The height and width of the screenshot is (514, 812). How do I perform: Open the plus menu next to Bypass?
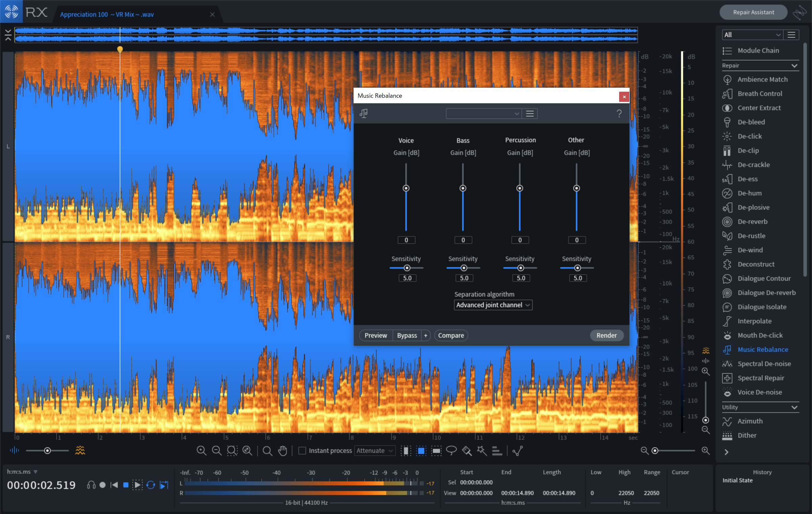[426, 335]
